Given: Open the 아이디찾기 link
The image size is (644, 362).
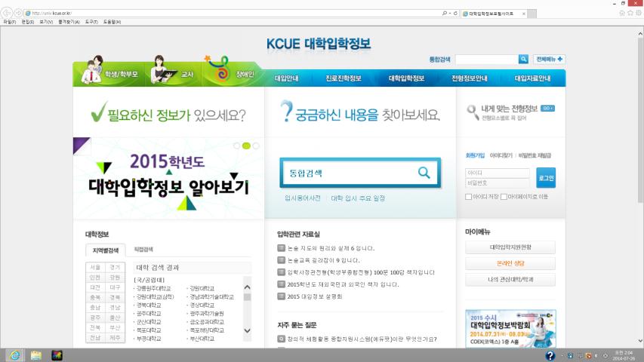Looking at the screenshot, I should click(501, 155).
